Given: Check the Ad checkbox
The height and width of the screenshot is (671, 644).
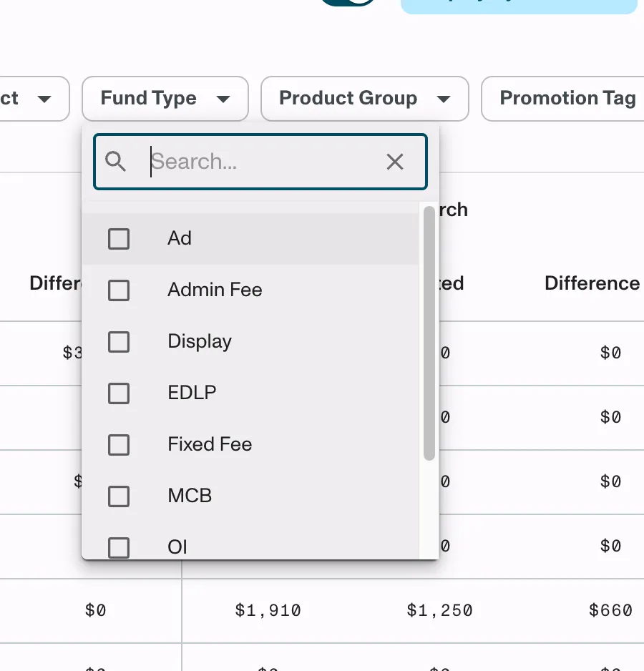Looking at the screenshot, I should (x=119, y=238).
